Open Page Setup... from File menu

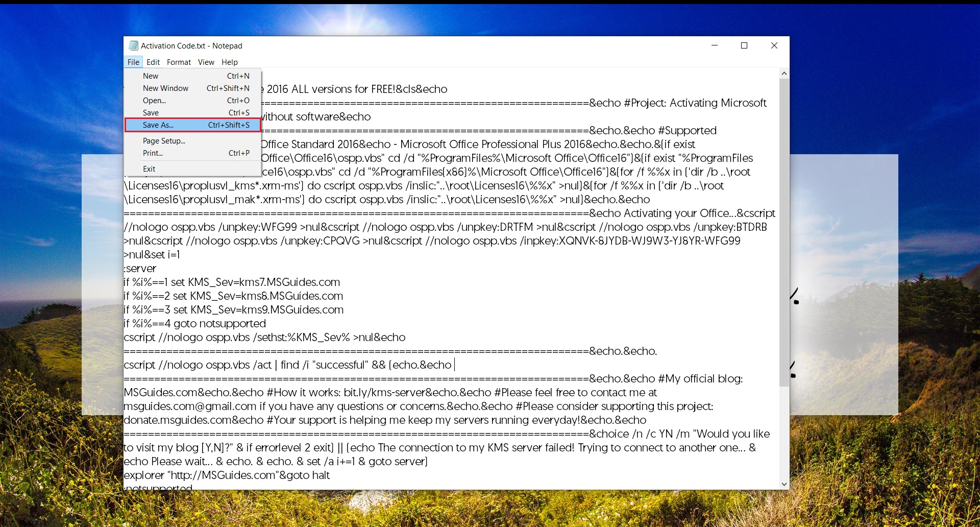click(x=193, y=140)
